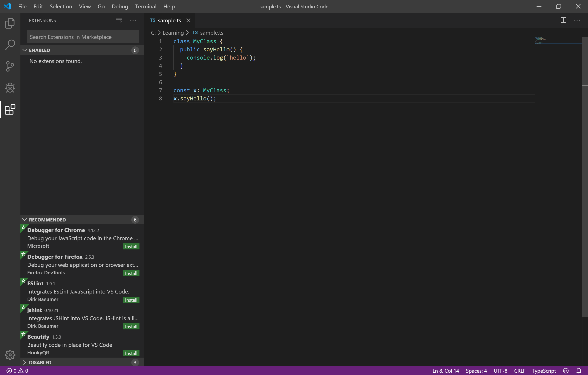Open the Manage gear icon
The image size is (588, 375).
10,355
